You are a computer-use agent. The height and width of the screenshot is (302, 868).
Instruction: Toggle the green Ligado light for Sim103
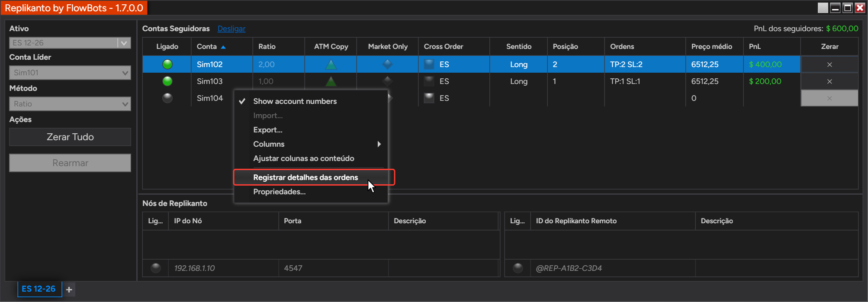click(167, 81)
